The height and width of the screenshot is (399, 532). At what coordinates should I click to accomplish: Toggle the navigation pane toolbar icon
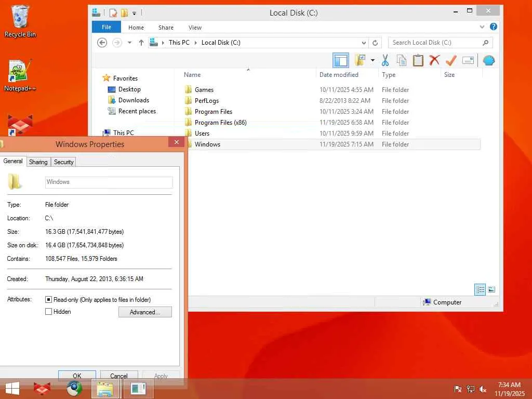pos(341,61)
